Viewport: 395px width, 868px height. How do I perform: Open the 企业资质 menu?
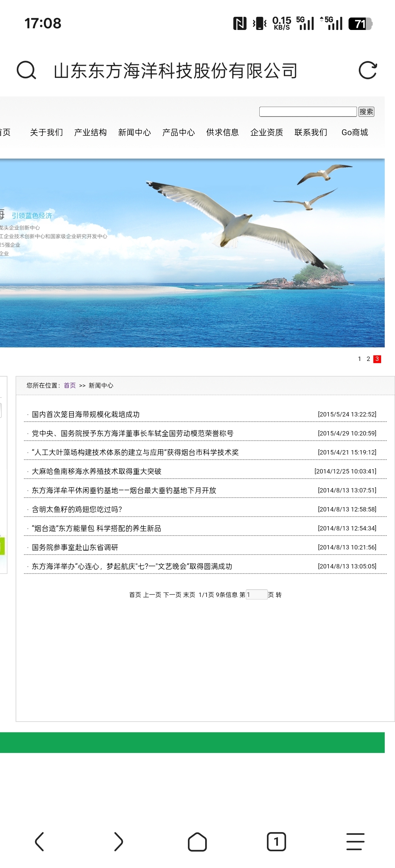(267, 132)
